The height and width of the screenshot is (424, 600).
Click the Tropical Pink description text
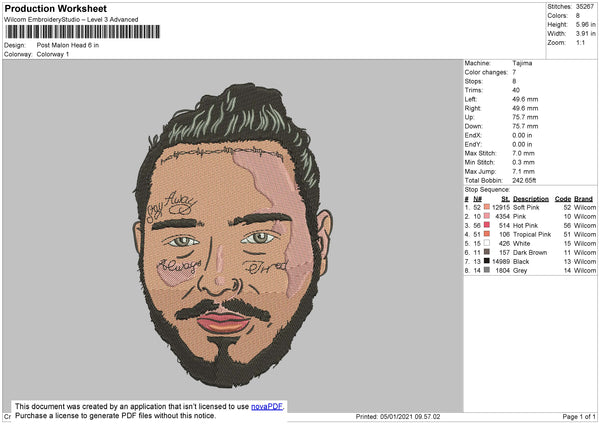pyautogui.click(x=532, y=234)
